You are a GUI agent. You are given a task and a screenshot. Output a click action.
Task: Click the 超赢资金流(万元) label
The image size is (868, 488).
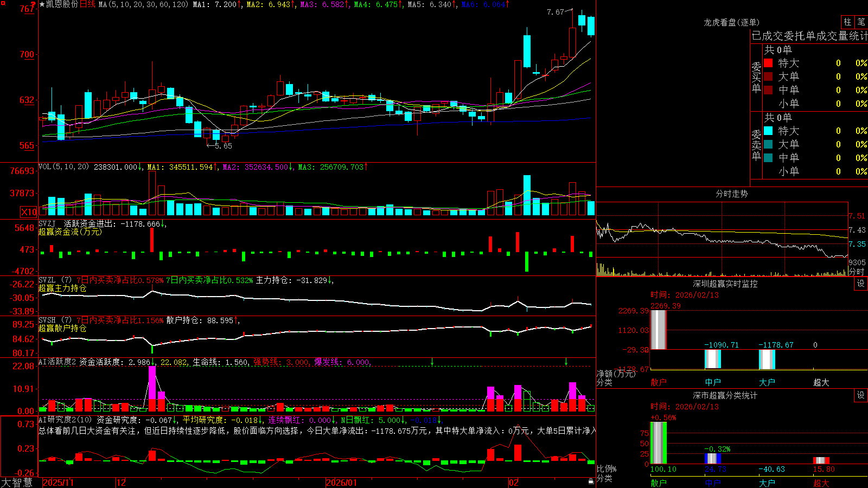pyautogui.click(x=70, y=232)
